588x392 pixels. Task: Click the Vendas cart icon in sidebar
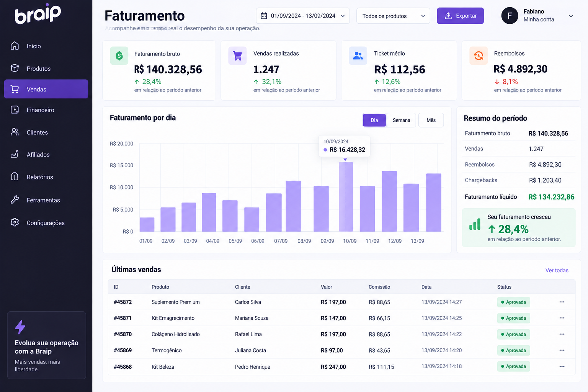[x=15, y=89]
